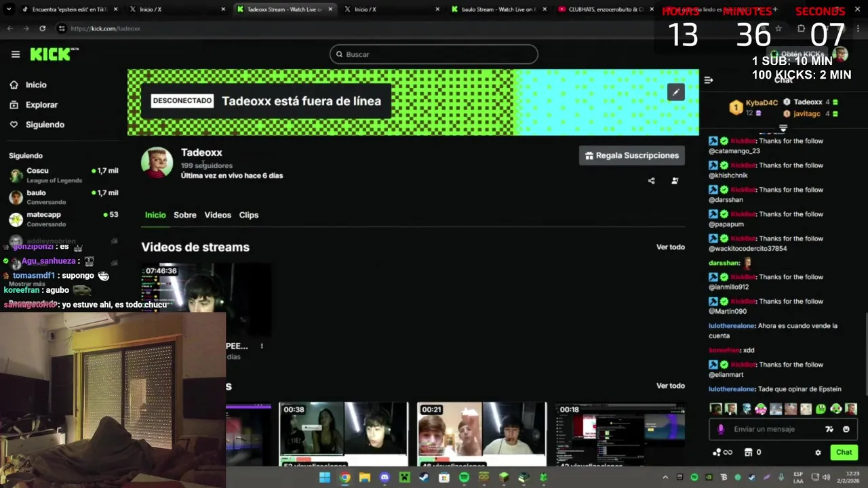The width and height of the screenshot is (868, 488).
Task: Click Regala Suscripciones button
Action: point(632,155)
